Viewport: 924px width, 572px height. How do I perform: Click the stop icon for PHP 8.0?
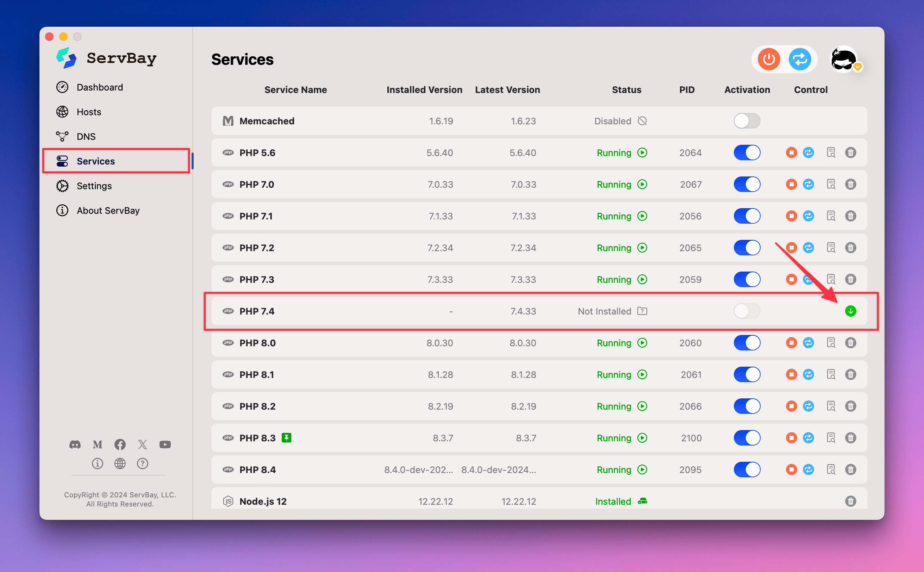790,342
